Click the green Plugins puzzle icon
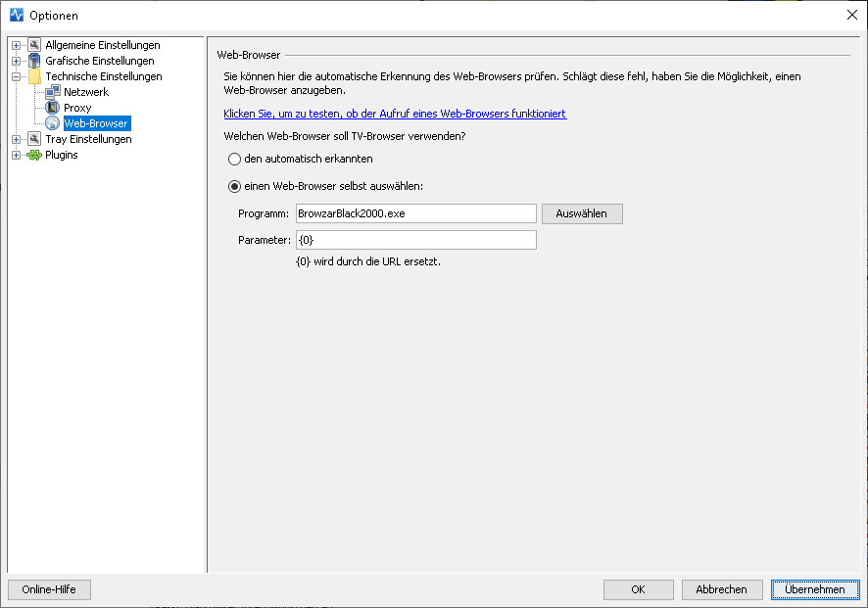The image size is (868, 608). coord(34,155)
